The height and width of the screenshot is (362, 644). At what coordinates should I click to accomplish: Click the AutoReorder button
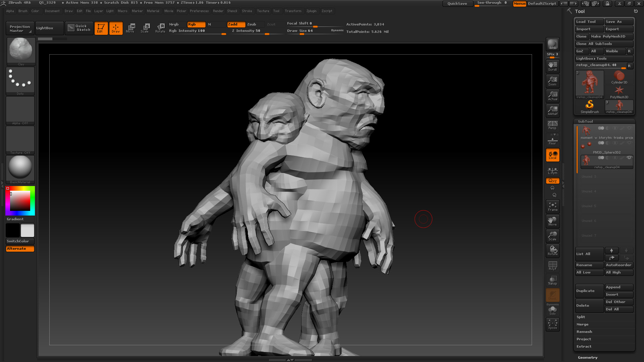(x=619, y=265)
